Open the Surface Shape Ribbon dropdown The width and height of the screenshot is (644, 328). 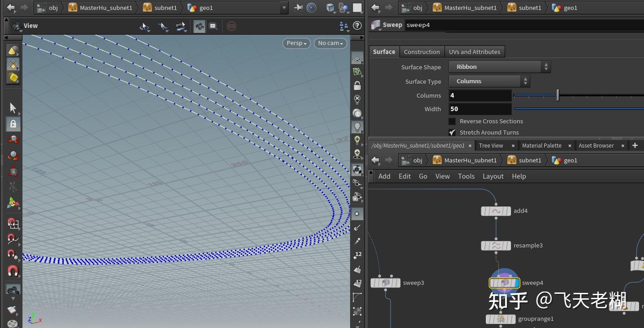[x=500, y=67]
